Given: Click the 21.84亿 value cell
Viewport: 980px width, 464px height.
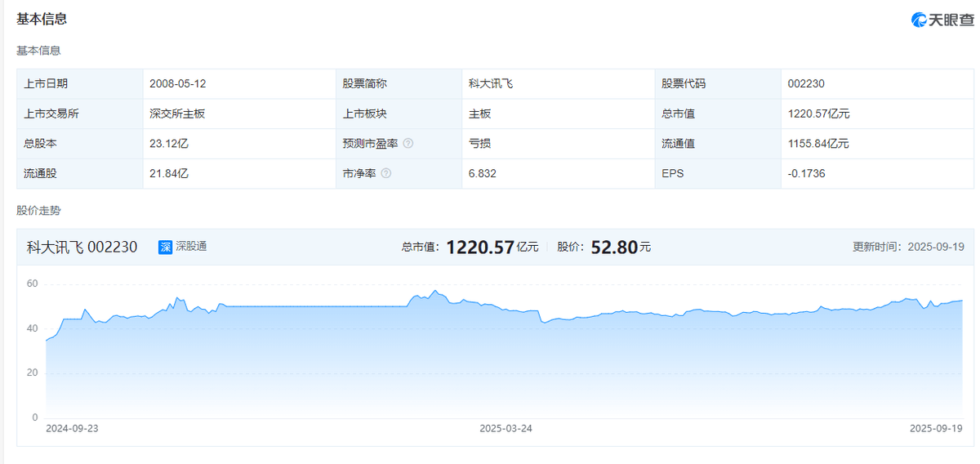Looking at the screenshot, I should (239, 173).
